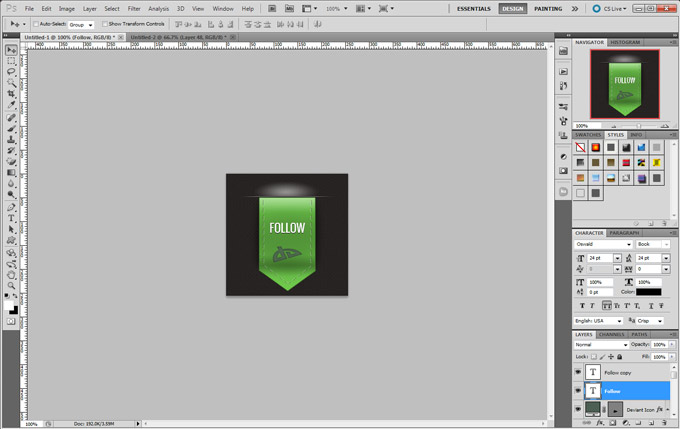Select the 3D Object Rotate tool

(x=11, y=253)
